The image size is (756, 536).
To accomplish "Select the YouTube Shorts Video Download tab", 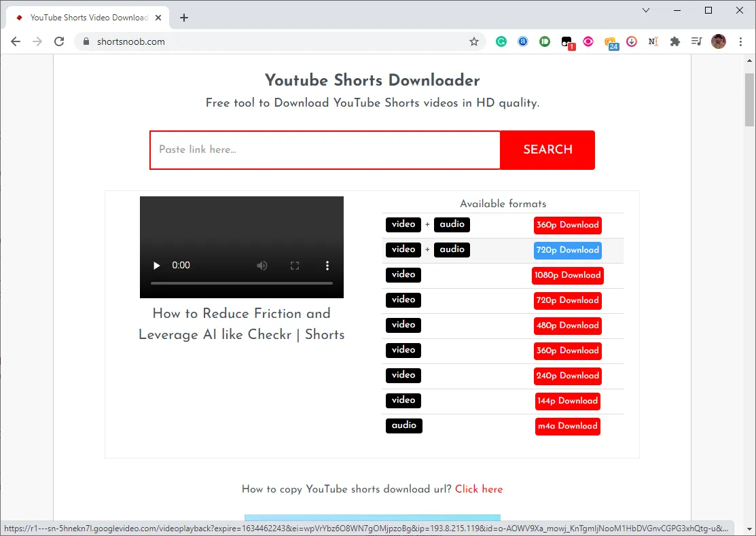I will tap(88, 18).
